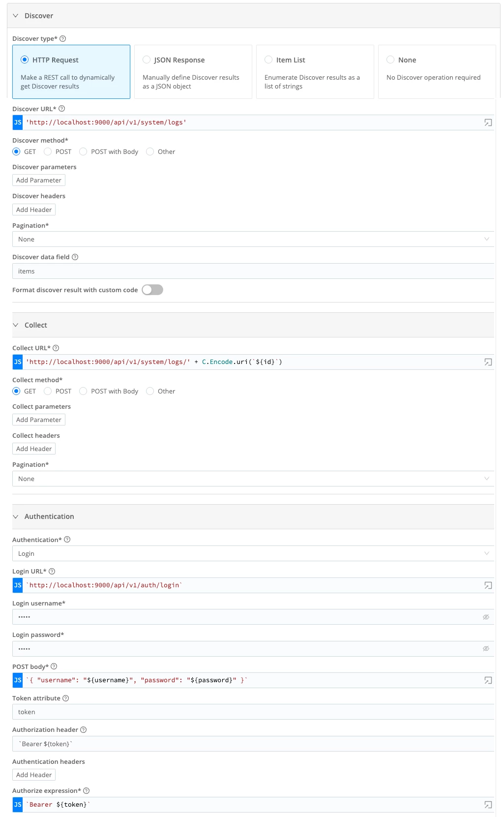Click JS badge of Authorize expression field

pos(18,805)
